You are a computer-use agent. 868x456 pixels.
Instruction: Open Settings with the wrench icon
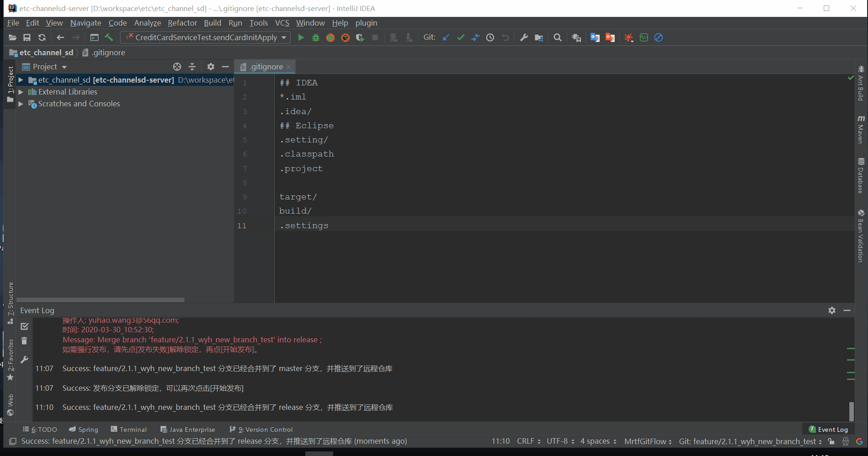(524, 38)
